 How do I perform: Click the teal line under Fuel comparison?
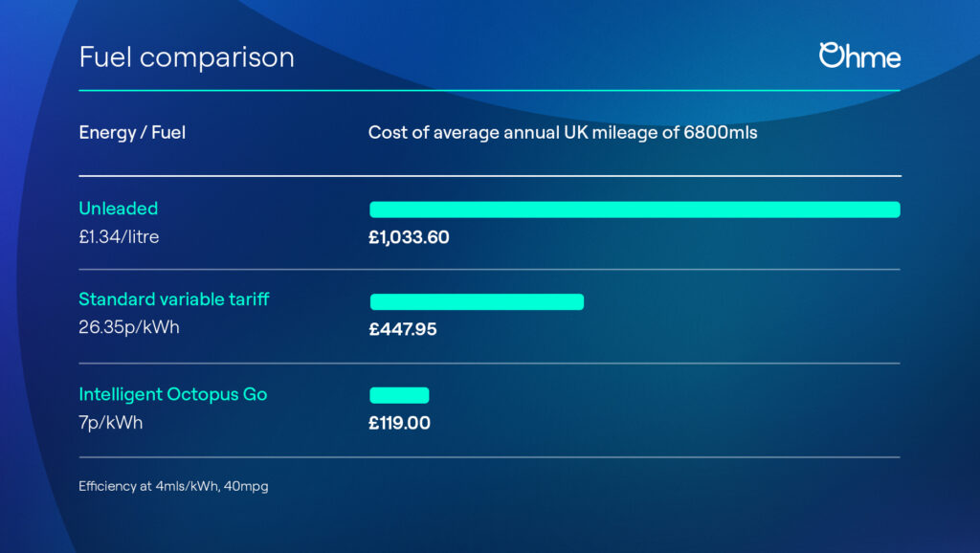pos(489,90)
